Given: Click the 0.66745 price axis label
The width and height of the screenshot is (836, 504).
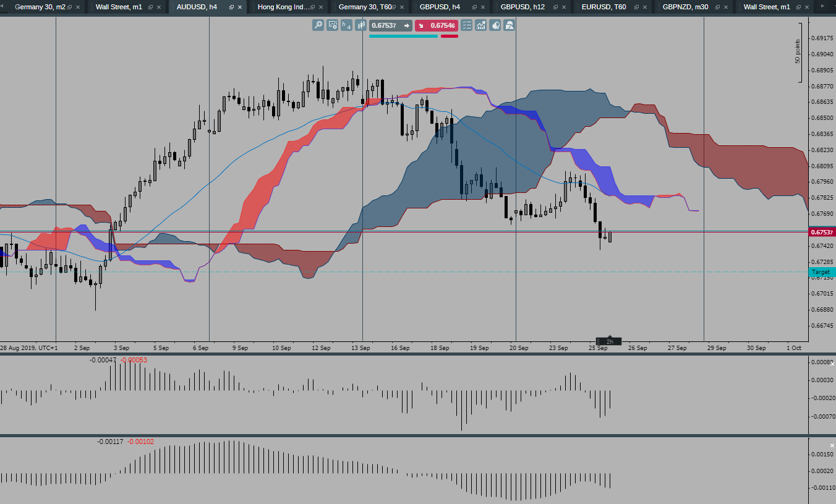Looking at the screenshot, I should click(x=822, y=325).
